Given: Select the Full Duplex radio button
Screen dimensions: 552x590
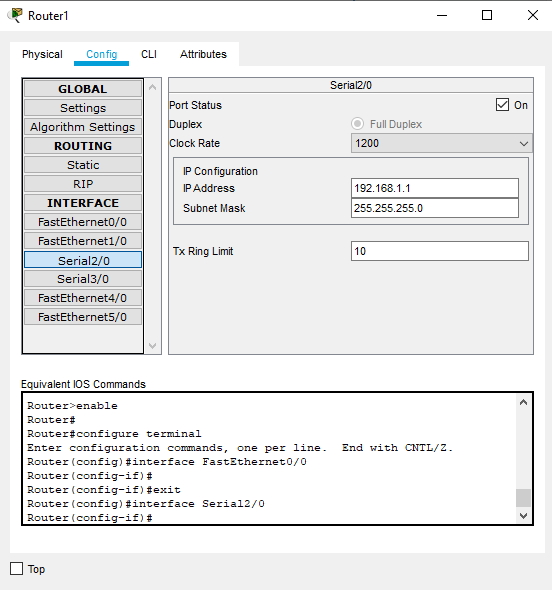Looking at the screenshot, I should click(357, 124).
